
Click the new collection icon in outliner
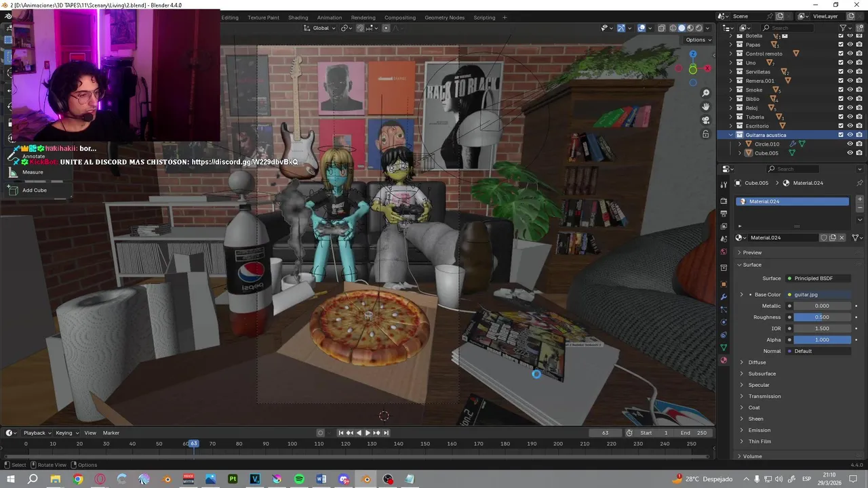(x=860, y=28)
